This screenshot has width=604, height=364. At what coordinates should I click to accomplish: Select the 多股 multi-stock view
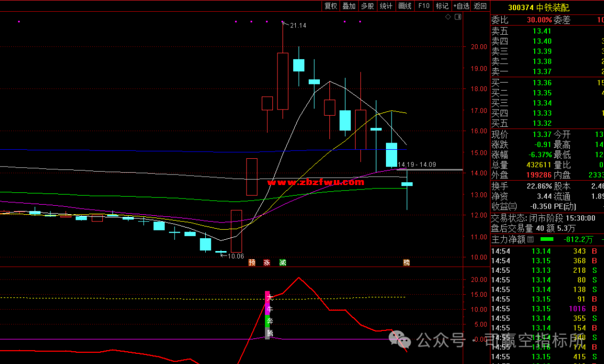pyautogui.click(x=367, y=6)
